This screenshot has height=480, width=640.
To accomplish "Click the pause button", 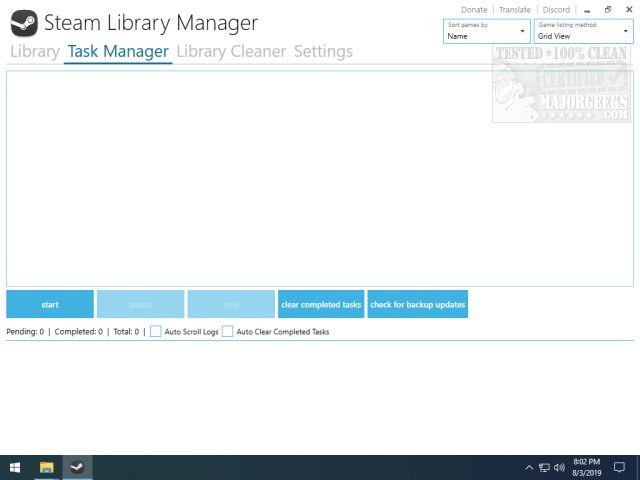I will pyautogui.click(x=140, y=304).
